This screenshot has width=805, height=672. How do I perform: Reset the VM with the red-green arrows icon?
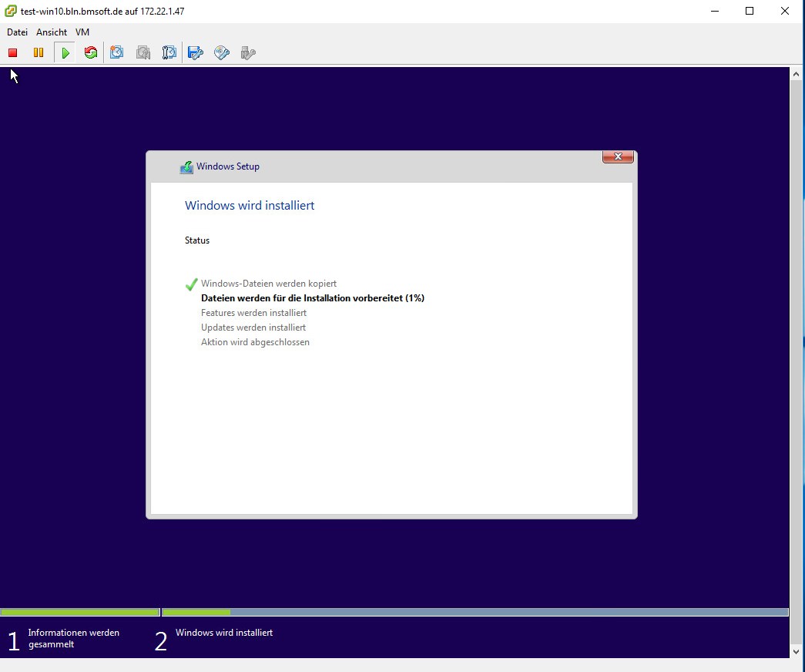[x=91, y=52]
